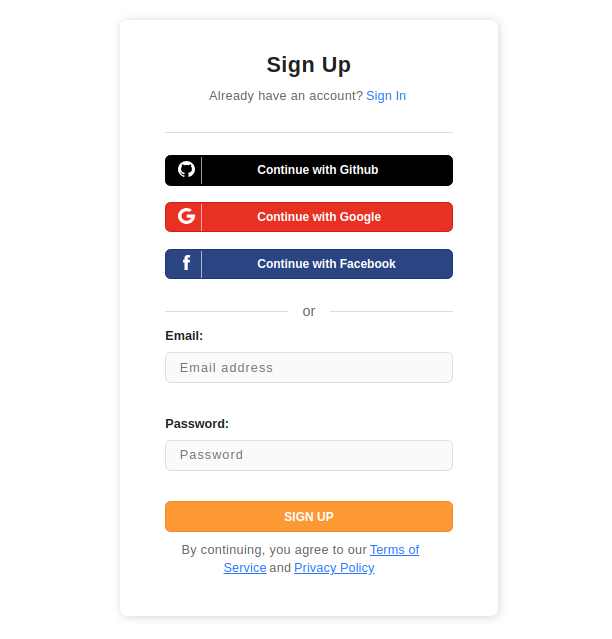
Task: Click the Facebook f logo icon
Action: tap(186, 264)
